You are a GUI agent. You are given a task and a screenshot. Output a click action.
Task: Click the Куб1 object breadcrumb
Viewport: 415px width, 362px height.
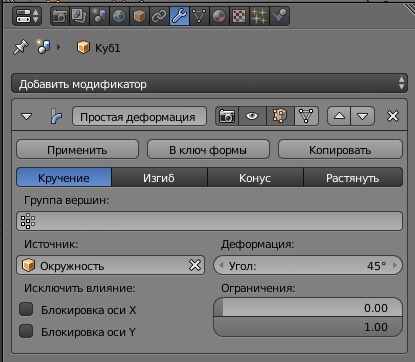(99, 48)
